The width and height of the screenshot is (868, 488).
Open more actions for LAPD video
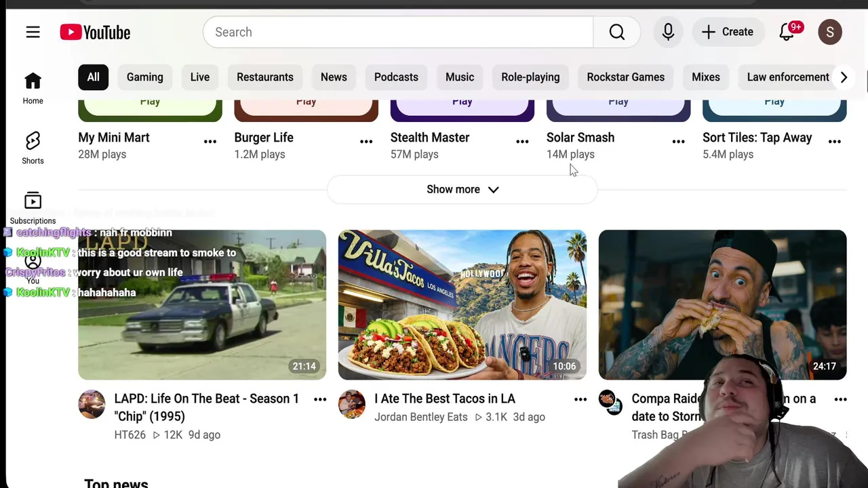click(x=320, y=400)
